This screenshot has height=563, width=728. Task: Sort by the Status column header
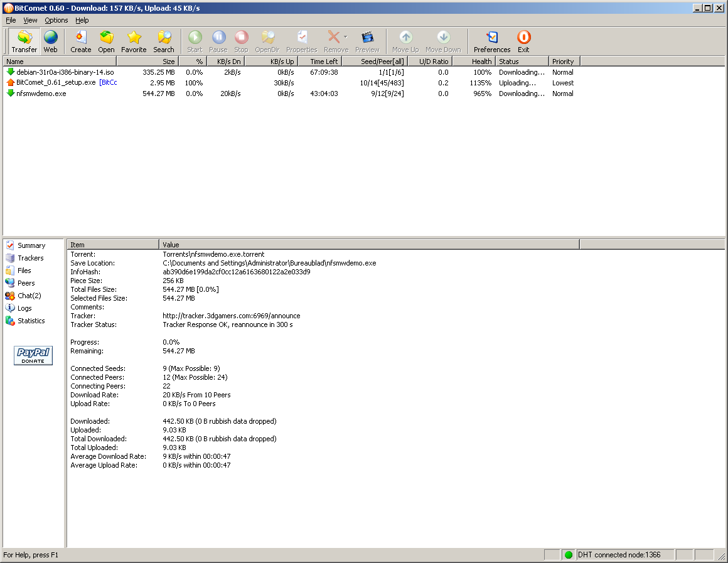(x=522, y=62)
